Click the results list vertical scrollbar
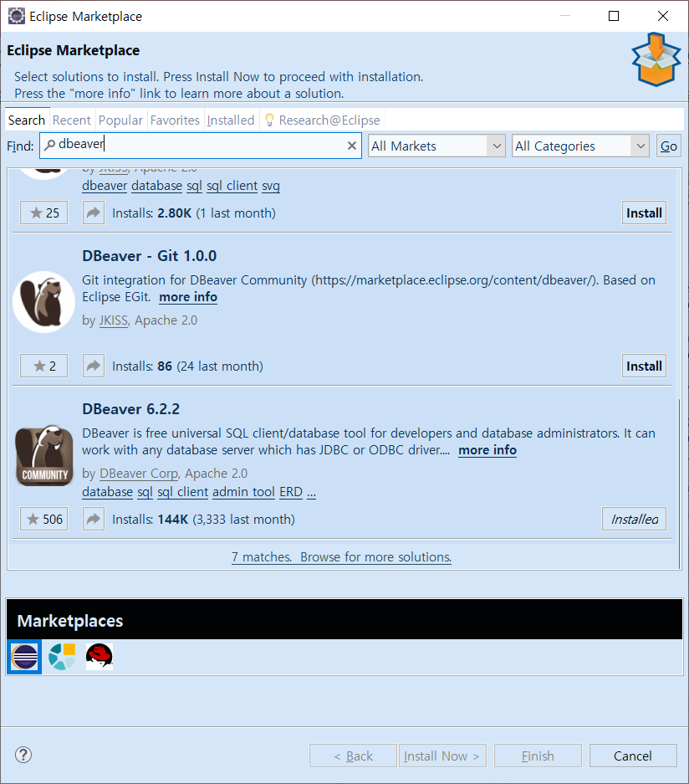Screen dimensions: 689x784 pyautogui.click(x=679, y=484)
